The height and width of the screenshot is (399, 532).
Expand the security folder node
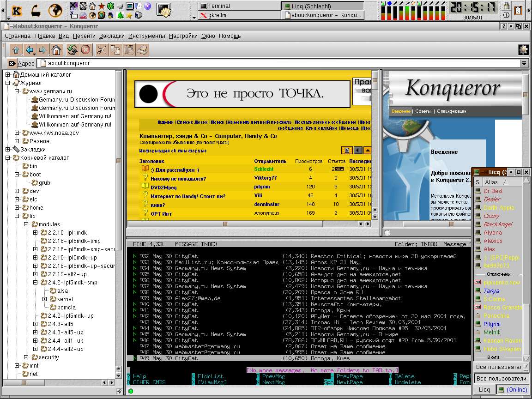coord(26,357)
